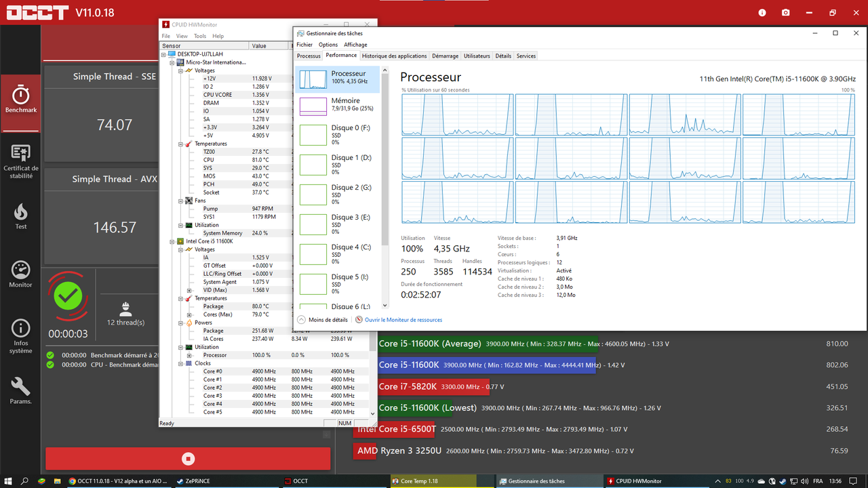This screenshot has height=488, width=868.
Task: Click OCCT info icon in title bar
Action: click(x=762, y=13)
